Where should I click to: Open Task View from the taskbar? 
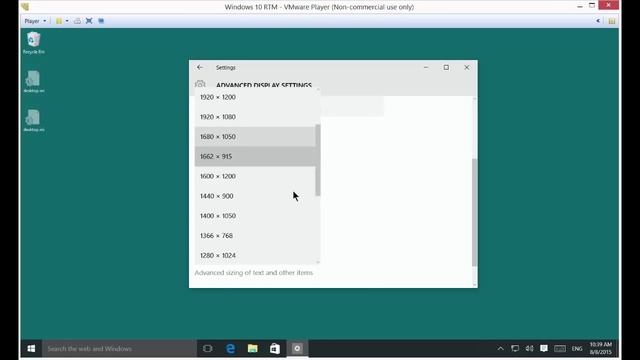[207, 349]
